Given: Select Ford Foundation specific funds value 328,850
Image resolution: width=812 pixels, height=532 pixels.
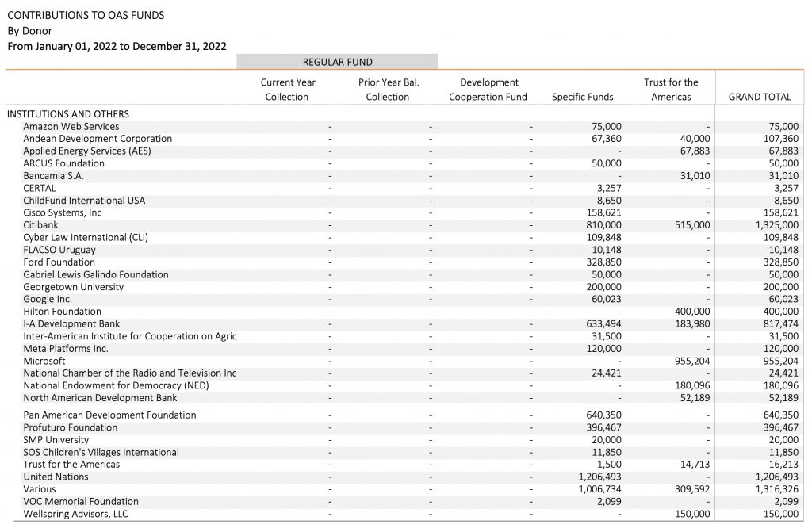Looking at the screenshot, I should [x=603, y=262].
